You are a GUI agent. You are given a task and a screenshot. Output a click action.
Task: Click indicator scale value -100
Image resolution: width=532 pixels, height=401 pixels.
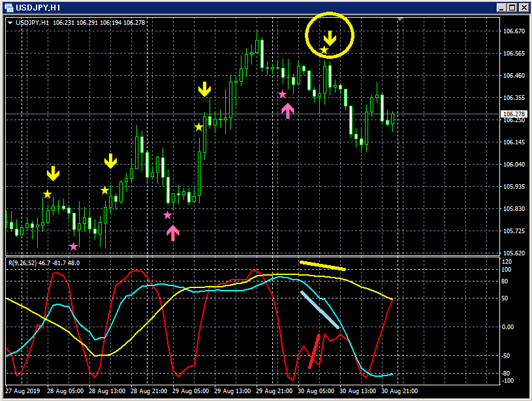tap(508, 380)
